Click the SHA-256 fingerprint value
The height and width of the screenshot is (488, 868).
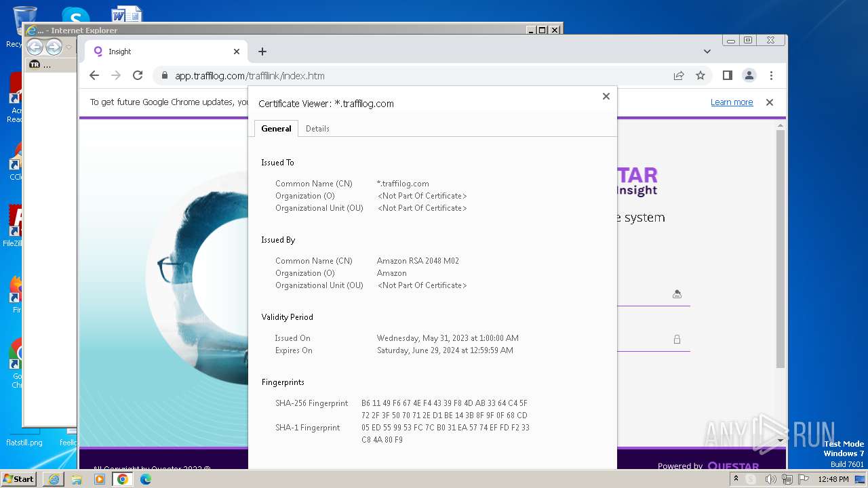point(444,409)
